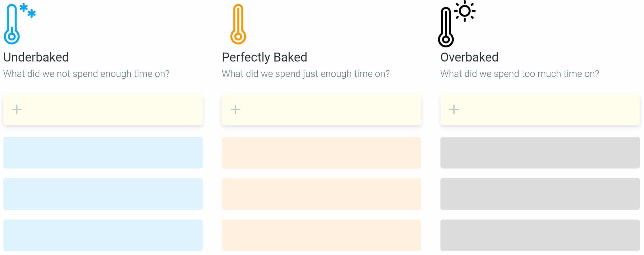Add a card with Underbaked plus icon
The width and height of the screenshot is (644, 255).
click(17, 109)
